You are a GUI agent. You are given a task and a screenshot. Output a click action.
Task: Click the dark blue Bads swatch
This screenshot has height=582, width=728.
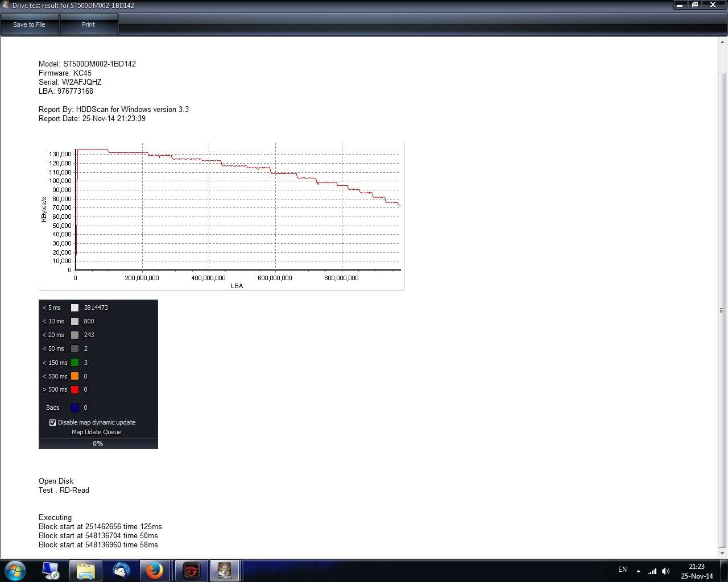click(75, 408)
